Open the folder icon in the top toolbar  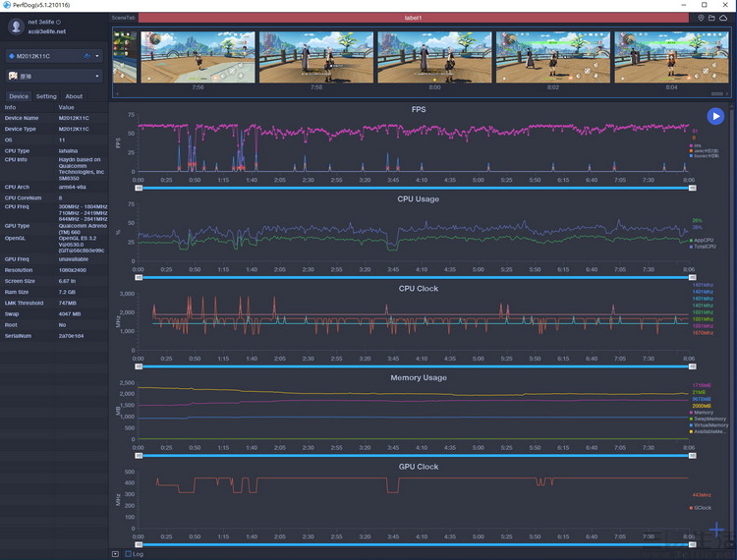pos(711,18)
